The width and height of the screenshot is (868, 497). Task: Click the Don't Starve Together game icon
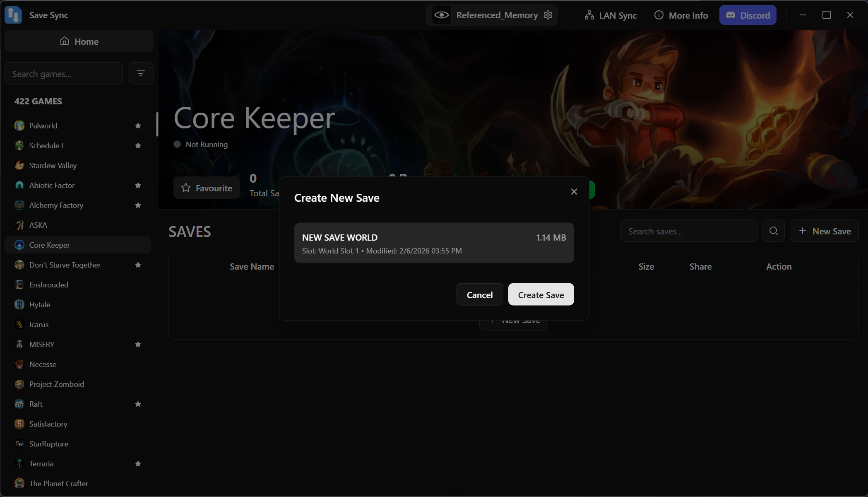(19, 265)
